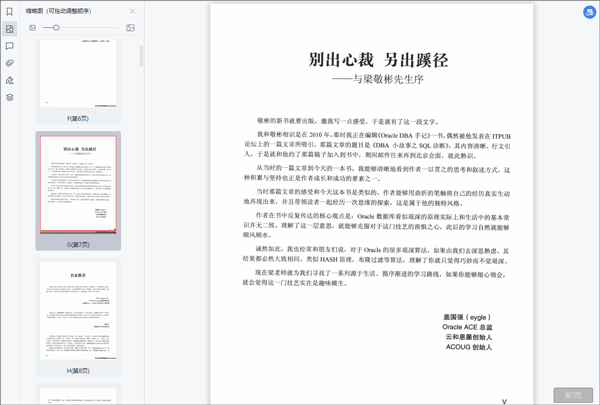Image resolution: width=600 pixels, height=405 pixels.
Task: Click the page number V at the bottom
Action: pyautogui.click(x=504, y=402)
